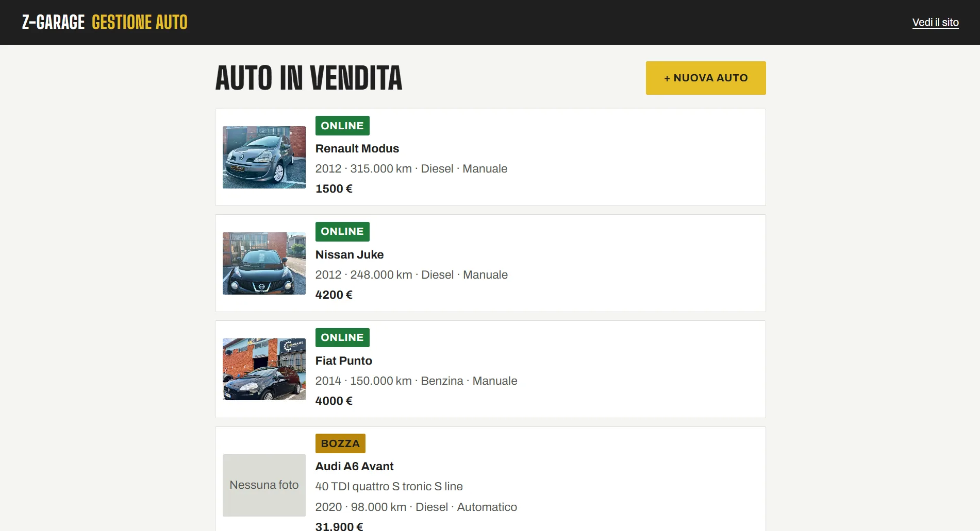The width and height of the screenshot is (980, 531).
Task: Click the + Nuova Auto button
Action: [705, 78]
